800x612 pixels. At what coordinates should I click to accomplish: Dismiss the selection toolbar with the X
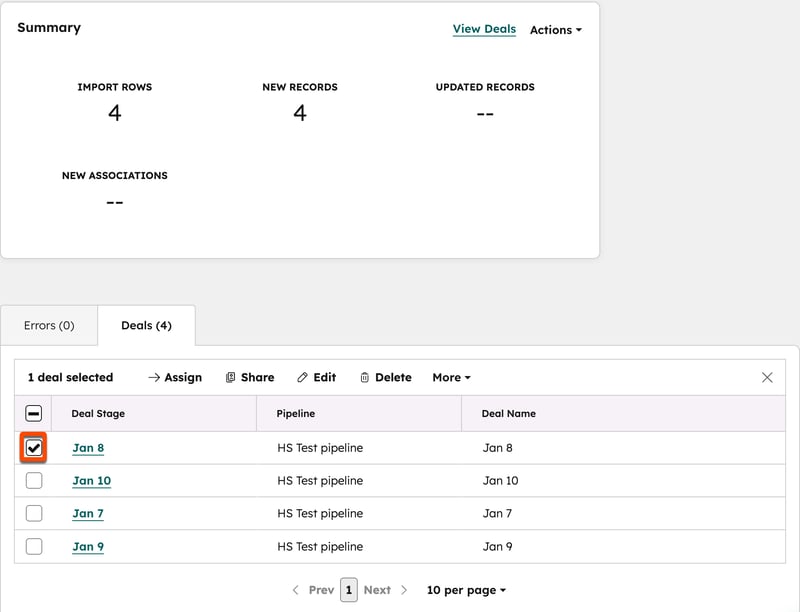767,377
